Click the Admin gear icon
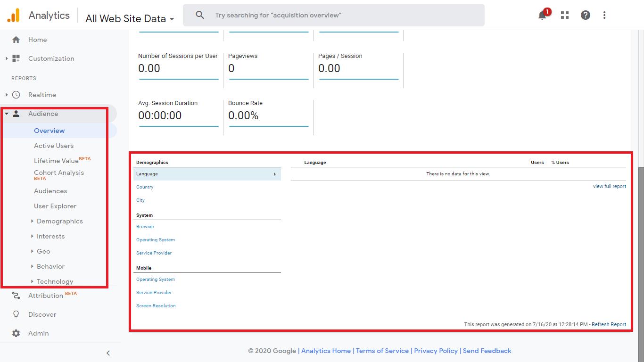This screenshot has width=644, height=362. click(16, 333)
